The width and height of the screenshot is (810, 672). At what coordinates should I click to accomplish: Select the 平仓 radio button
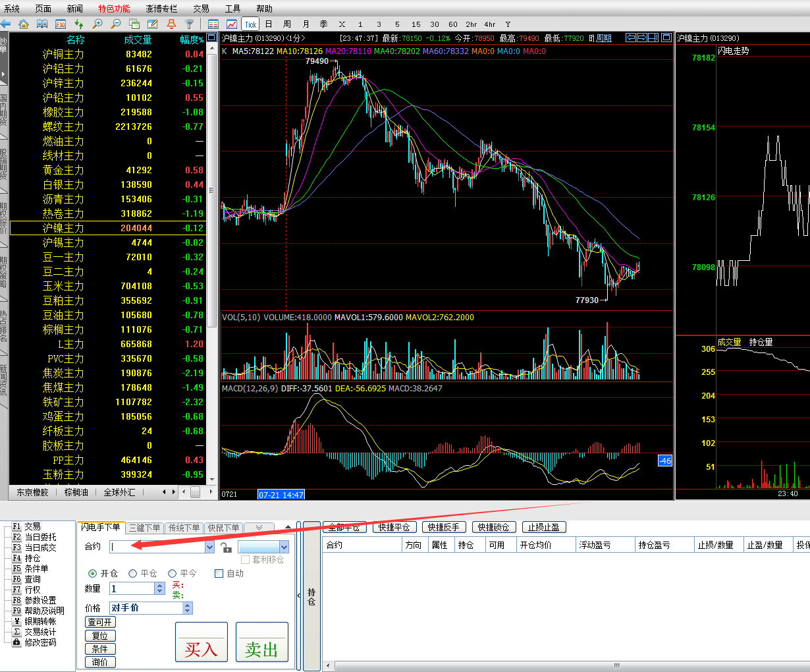pos(133,574)
